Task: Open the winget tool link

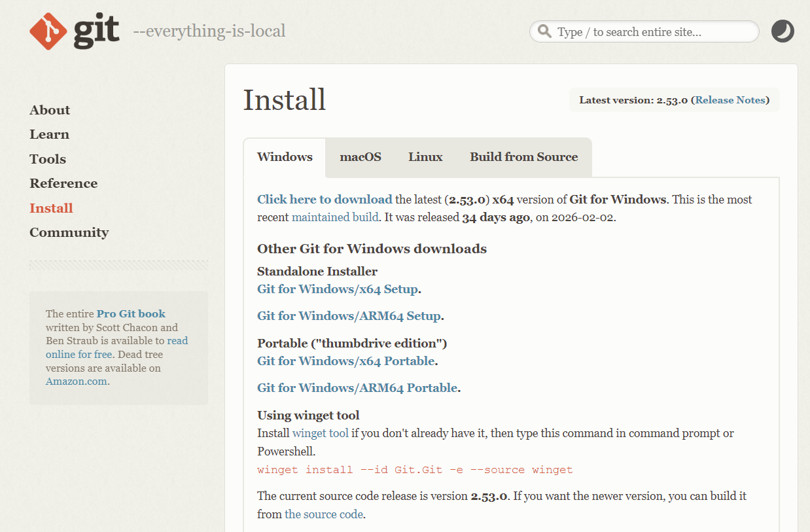Action: (x=321, y=433)
